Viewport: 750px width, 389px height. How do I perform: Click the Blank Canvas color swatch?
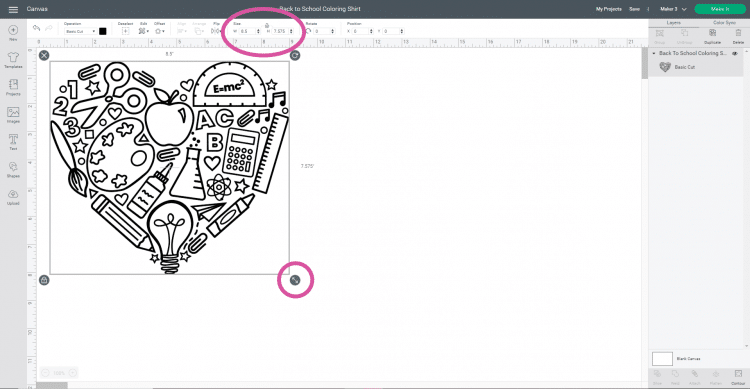[x=662, y=358]
